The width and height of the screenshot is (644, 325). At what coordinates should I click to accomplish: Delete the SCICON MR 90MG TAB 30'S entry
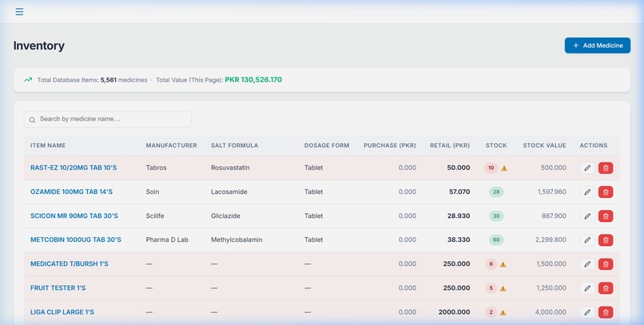tap(606, 216)
